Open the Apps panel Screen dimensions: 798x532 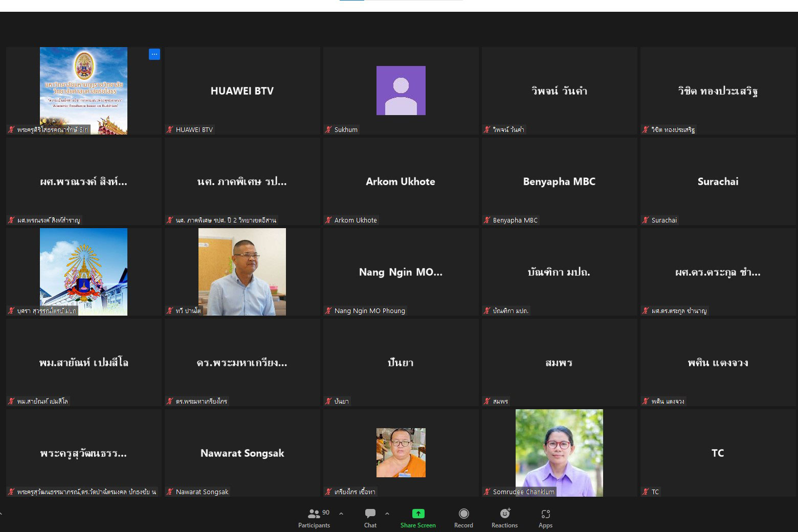click(545, 514)
